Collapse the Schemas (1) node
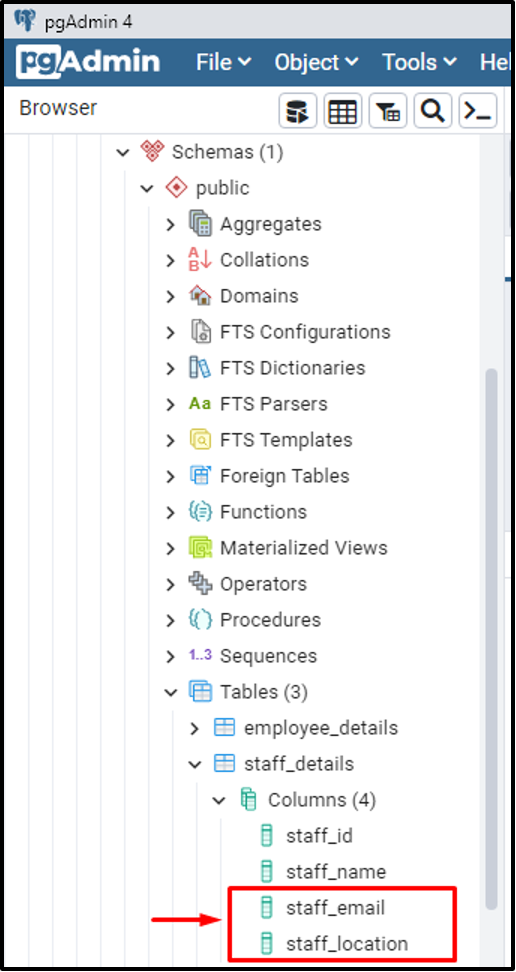 coord(123,152)
